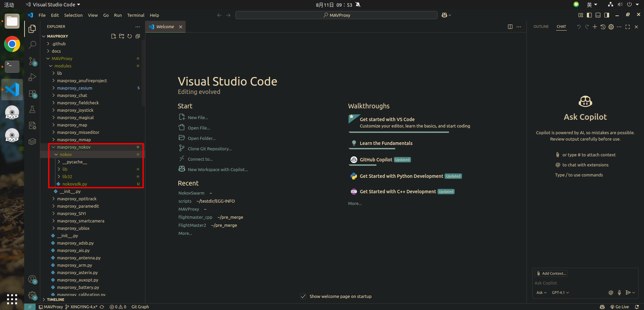Select the Welcome editor tab
The image size is (644, 310).
[165, 27]
